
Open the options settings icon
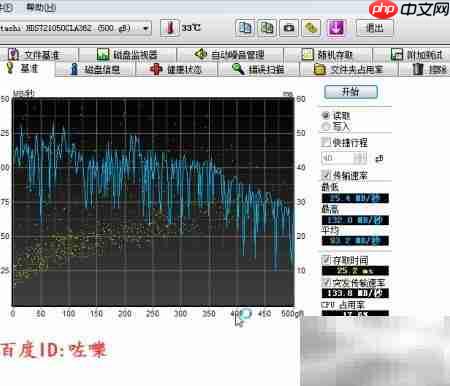click(x=311, y=28)
